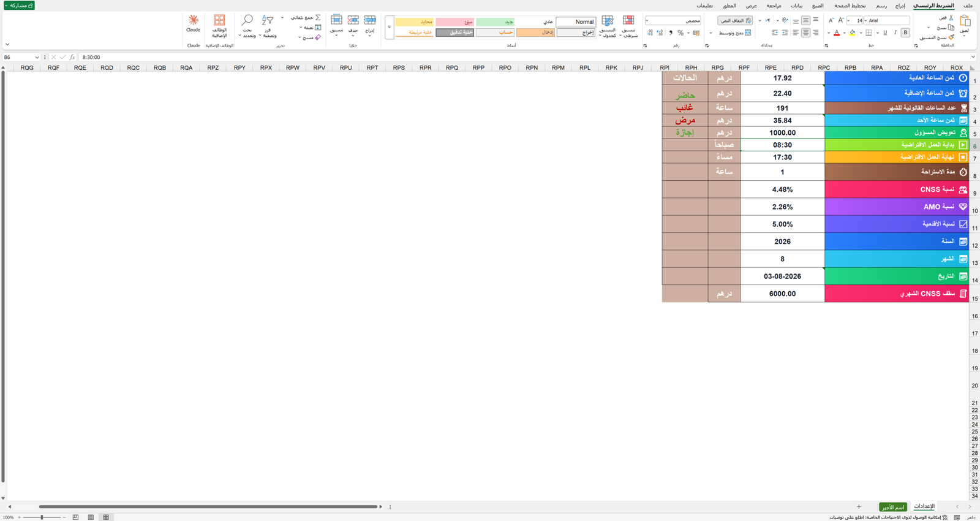The height and width of the screenshot is (521, 980).
Task: Click the Increase Decimal icon
Action: 660,32
